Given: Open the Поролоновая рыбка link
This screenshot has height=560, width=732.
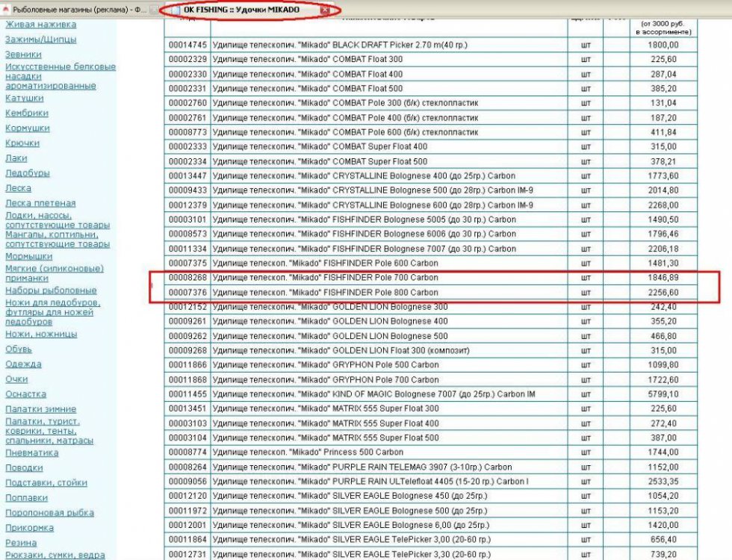Looking at the screenshot, I should point(49,513).
